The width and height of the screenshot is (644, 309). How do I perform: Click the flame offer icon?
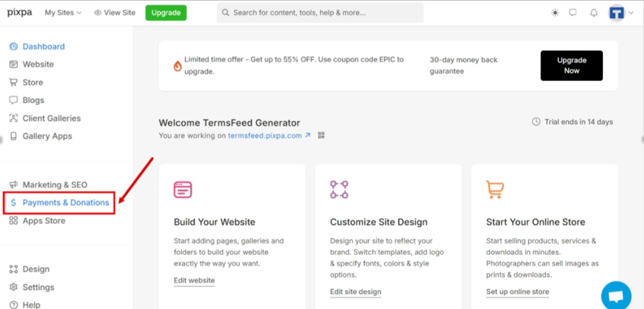pos(178,66)
